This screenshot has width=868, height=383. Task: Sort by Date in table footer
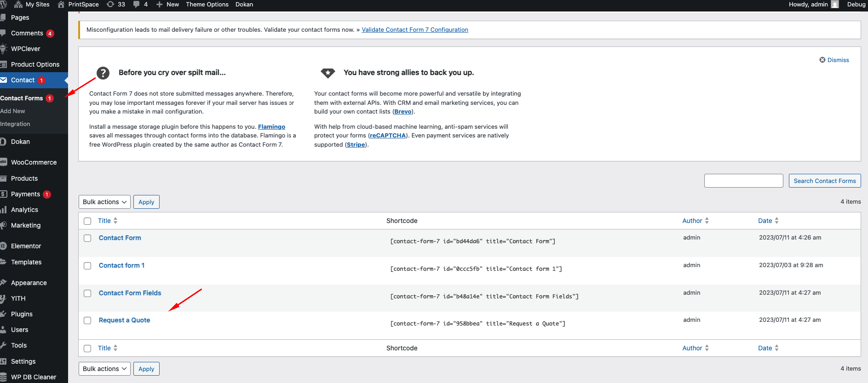[x=768, y=348]
